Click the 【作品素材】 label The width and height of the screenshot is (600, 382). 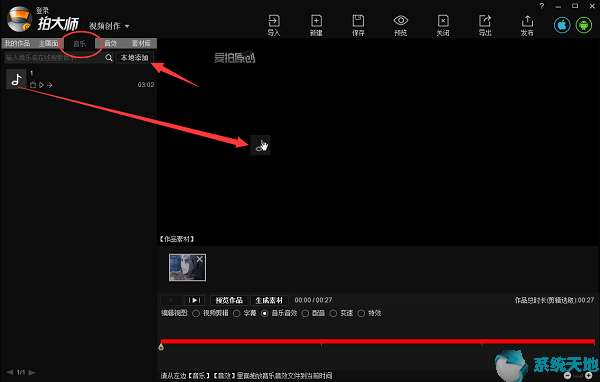click(177, 239)
